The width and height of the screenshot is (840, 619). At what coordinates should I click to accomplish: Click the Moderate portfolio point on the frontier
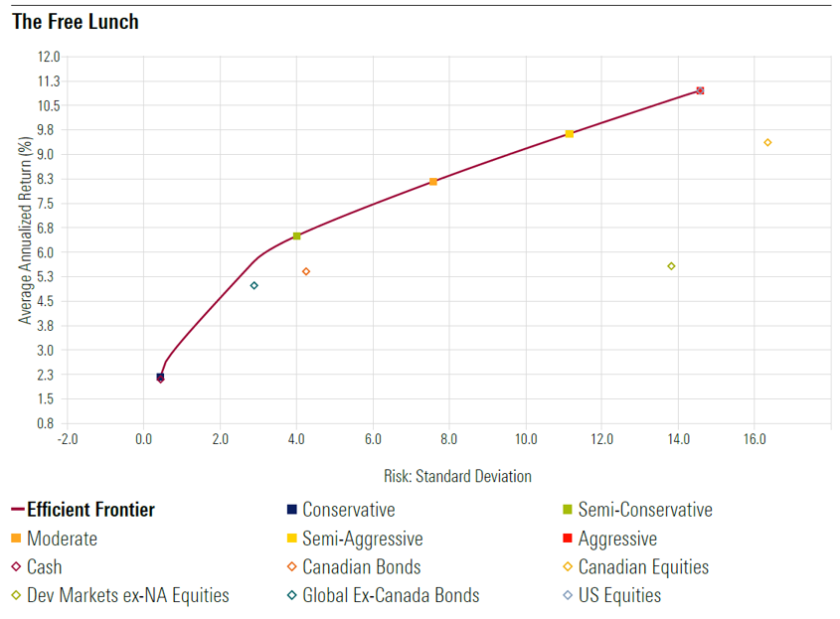pyautogui.click(x=433, y=182)
